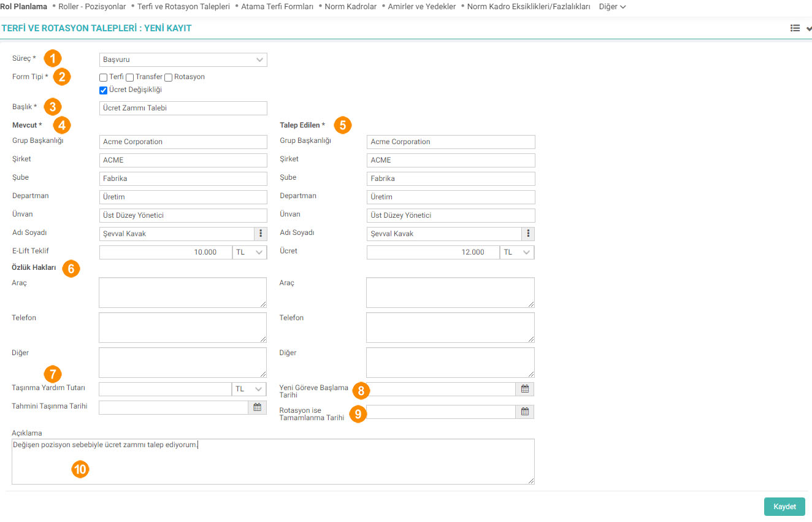Click Yeni Göreve Başlama Tarihi date field
The width and height of the screenshot is (812, 522).
tap(441, 389)
